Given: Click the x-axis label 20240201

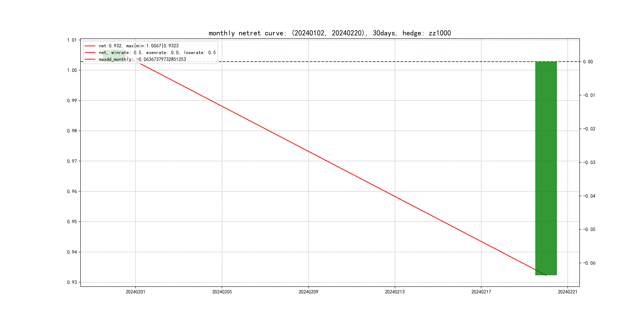Looking at the screenshot, I should (135, 292).
